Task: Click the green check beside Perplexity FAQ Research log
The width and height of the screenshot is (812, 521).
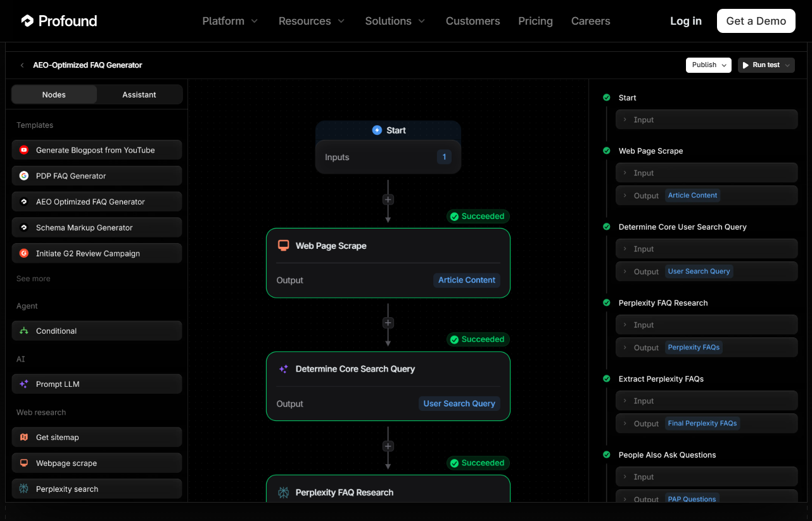Action: pos(606,303)
